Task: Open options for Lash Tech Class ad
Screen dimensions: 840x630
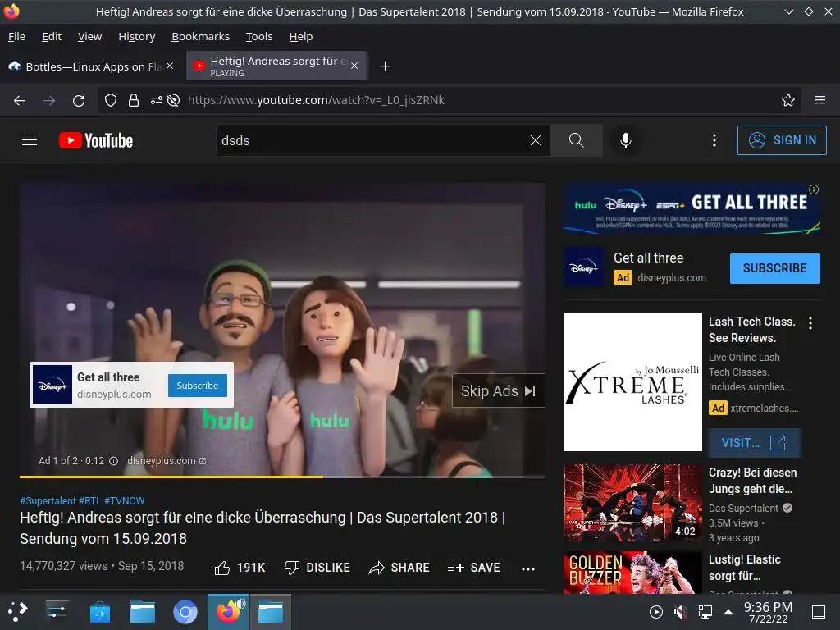Action: pyautogui.click(x=810, y=323)
